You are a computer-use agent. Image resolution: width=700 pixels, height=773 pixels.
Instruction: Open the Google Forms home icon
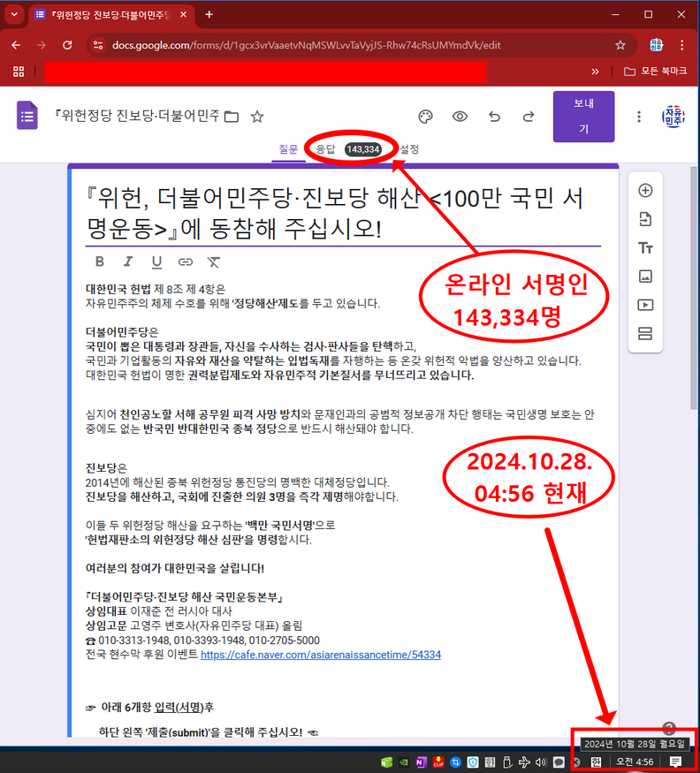(x=27, y=116)
